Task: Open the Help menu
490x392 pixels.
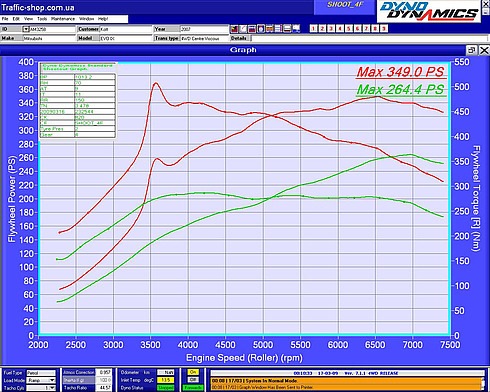Action: click(103, 19)
